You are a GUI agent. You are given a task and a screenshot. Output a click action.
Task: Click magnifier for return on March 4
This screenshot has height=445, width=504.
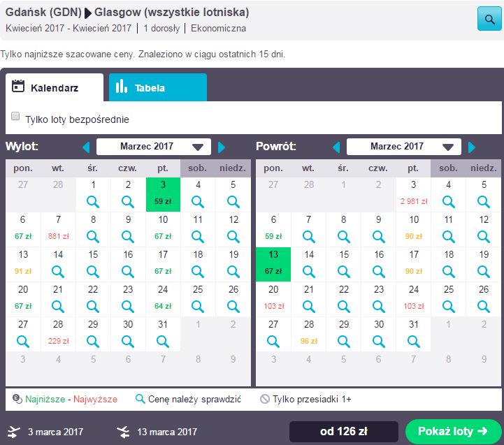[x=448, y=202]
